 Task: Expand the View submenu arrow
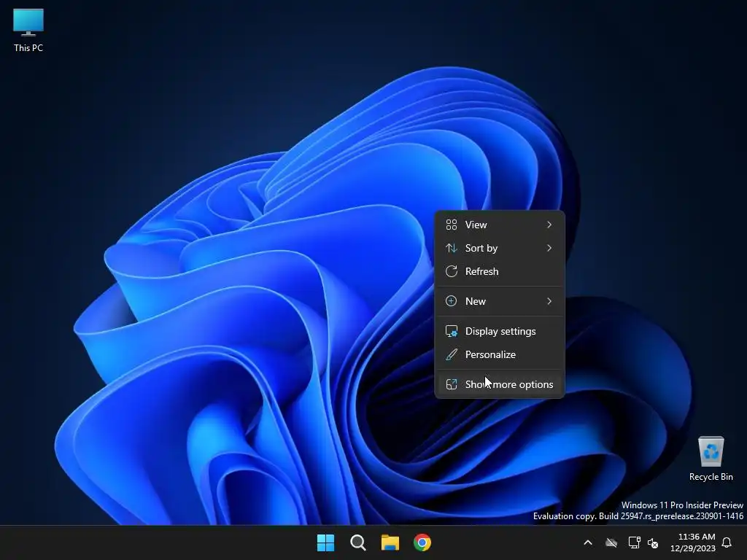pos(549,225)
